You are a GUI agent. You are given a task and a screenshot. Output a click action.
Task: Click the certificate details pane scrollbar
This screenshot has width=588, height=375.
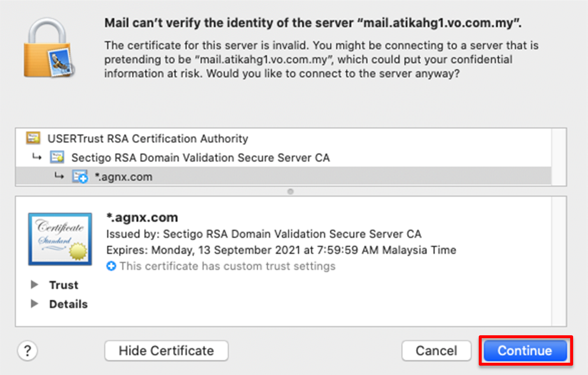pos(559,261)
